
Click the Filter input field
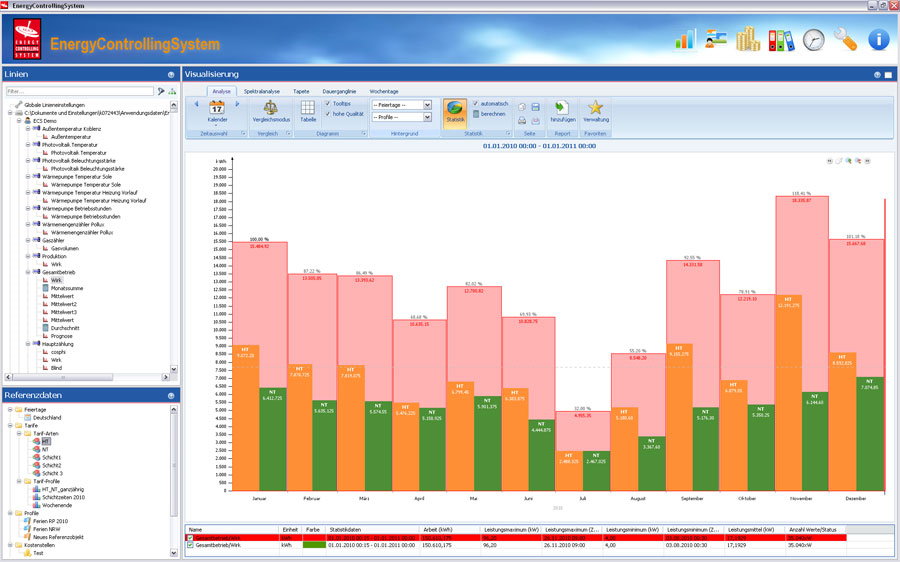coord(80,91)
